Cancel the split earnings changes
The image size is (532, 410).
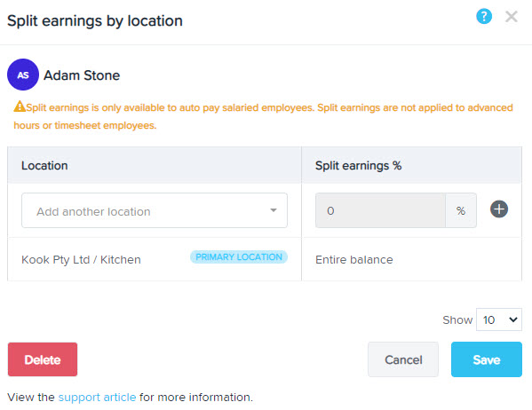coord(403,359)
